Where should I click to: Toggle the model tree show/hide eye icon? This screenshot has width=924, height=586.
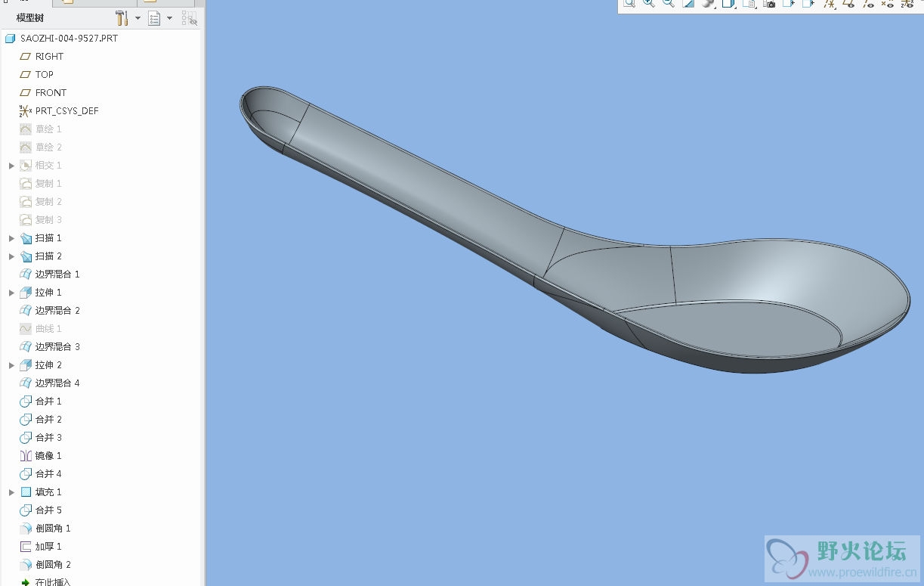coord(189,18)
